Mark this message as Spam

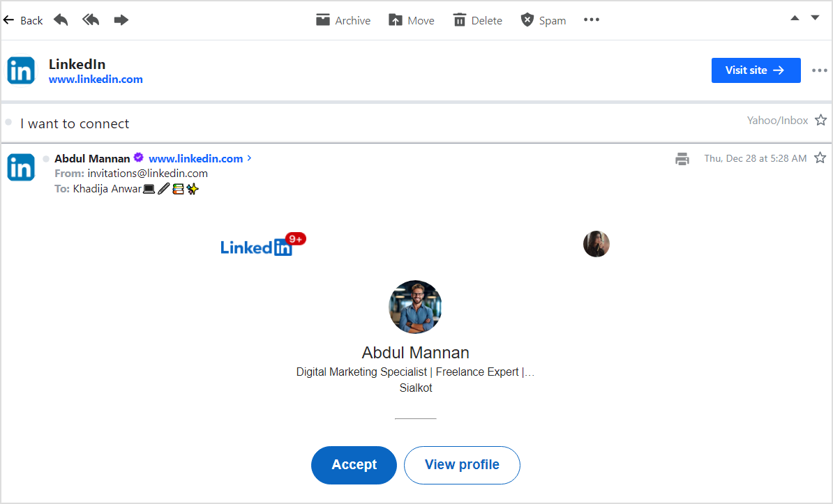tap(543, 20)
